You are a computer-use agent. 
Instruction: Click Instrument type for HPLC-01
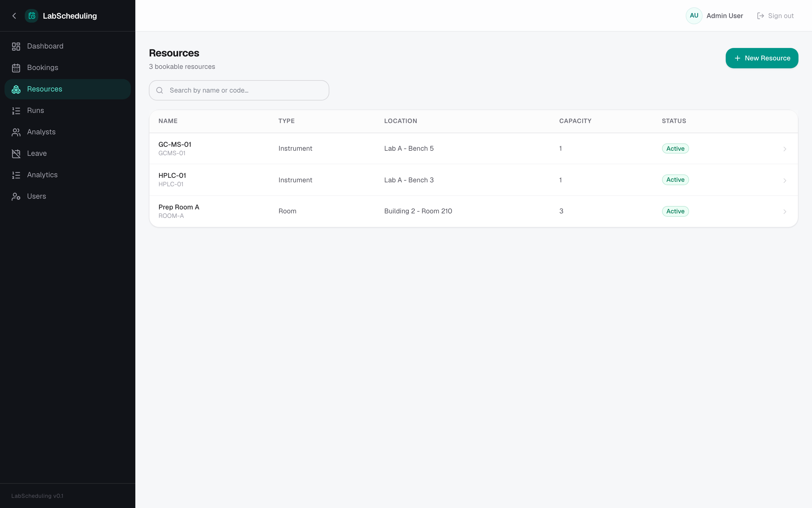[x=295, y=180]
